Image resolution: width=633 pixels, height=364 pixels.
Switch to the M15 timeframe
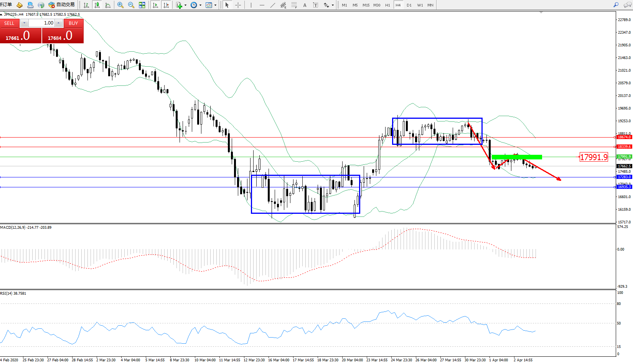point(366,5)
